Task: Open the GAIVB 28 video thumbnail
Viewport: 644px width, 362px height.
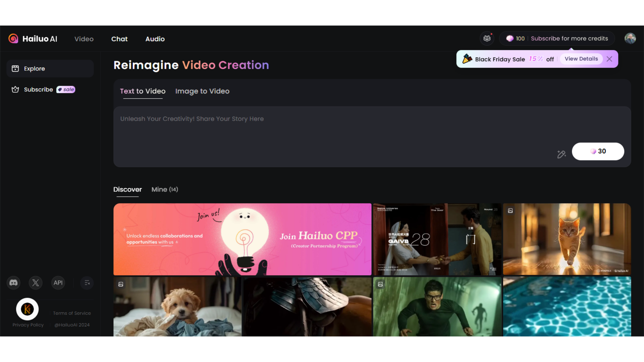Action: [437, 239]
